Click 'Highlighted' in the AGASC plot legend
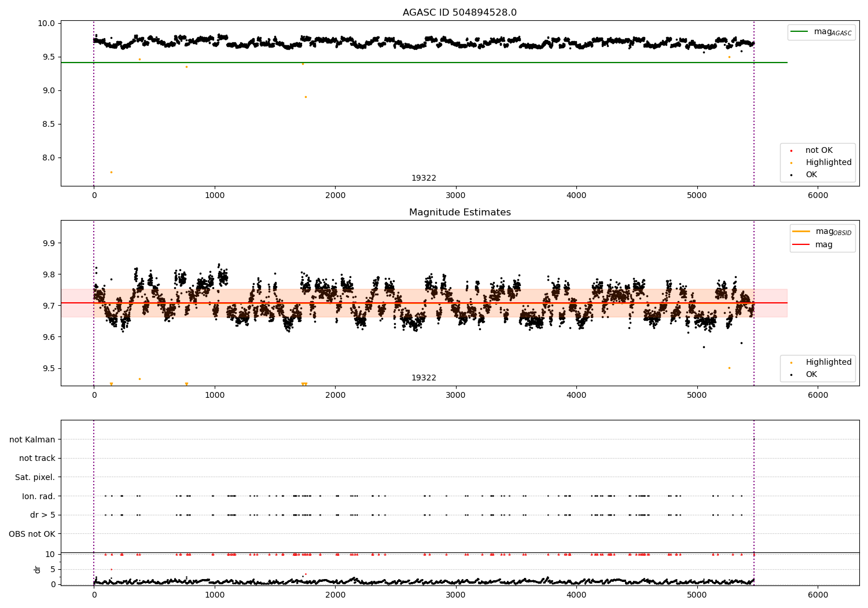The height and width of the screenshot is (608, 868). click(x=829, y=163)
